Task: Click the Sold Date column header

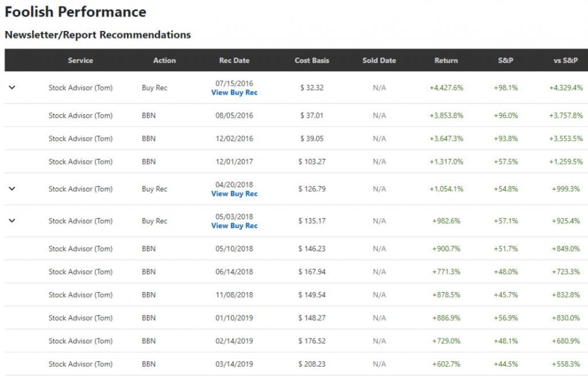Action: point(379,60)
